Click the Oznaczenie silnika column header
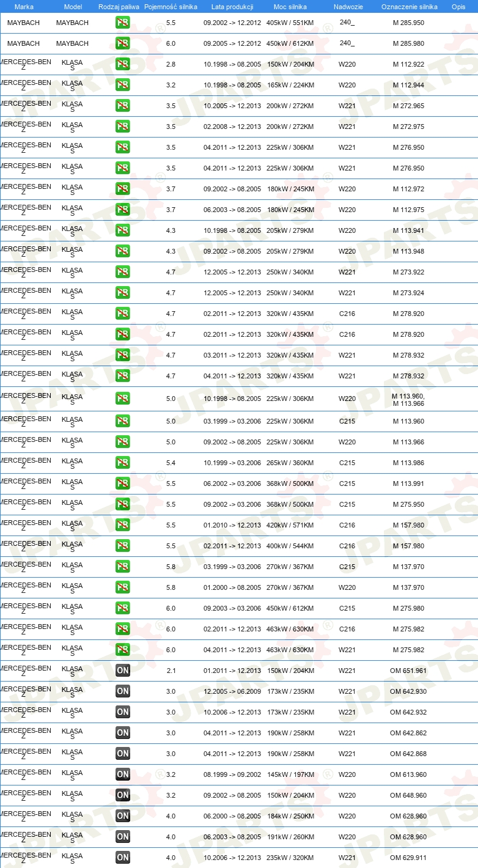 tap(409, 7)
